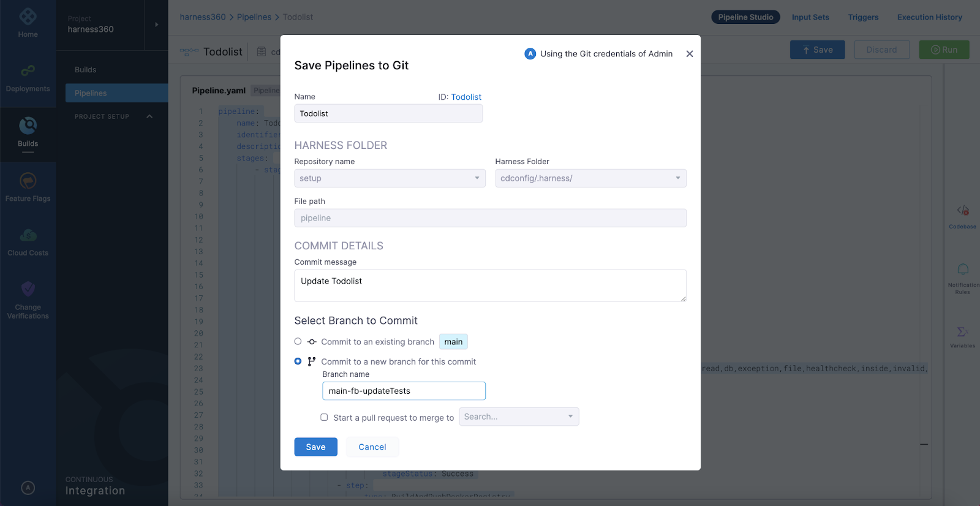
Task: Click the main branch tag
Action: (453, 342)
